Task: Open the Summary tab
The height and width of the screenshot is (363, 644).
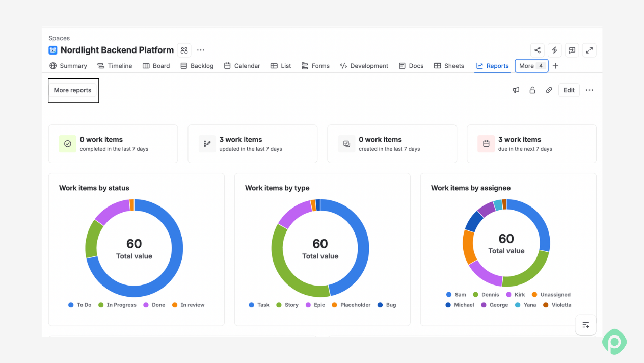Action: point(68,66)
